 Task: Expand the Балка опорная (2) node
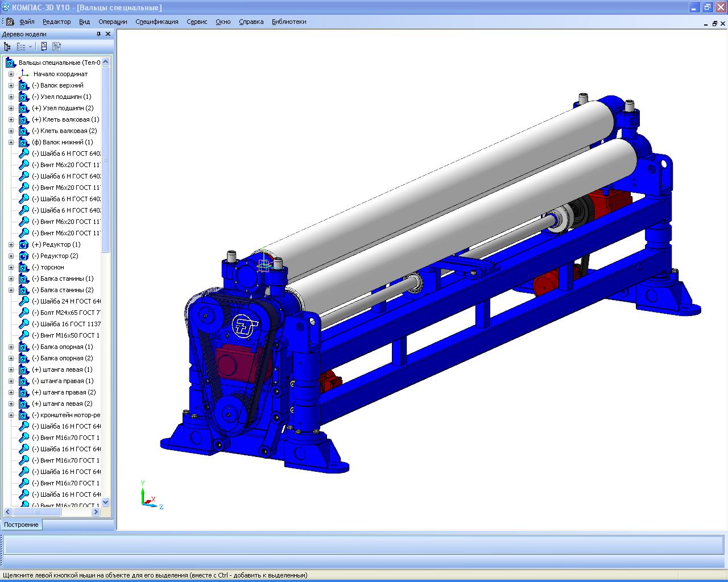coord(11,358)
